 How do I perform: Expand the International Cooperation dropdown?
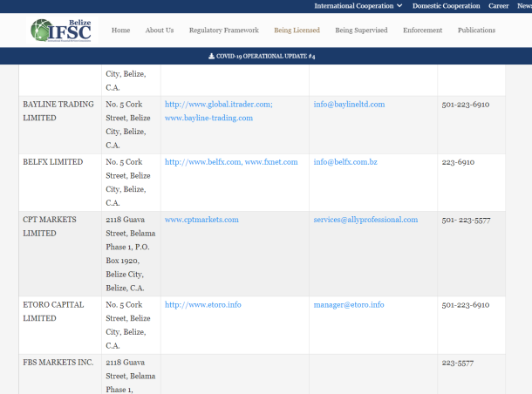pyautogui.click(x=358, y=6)
